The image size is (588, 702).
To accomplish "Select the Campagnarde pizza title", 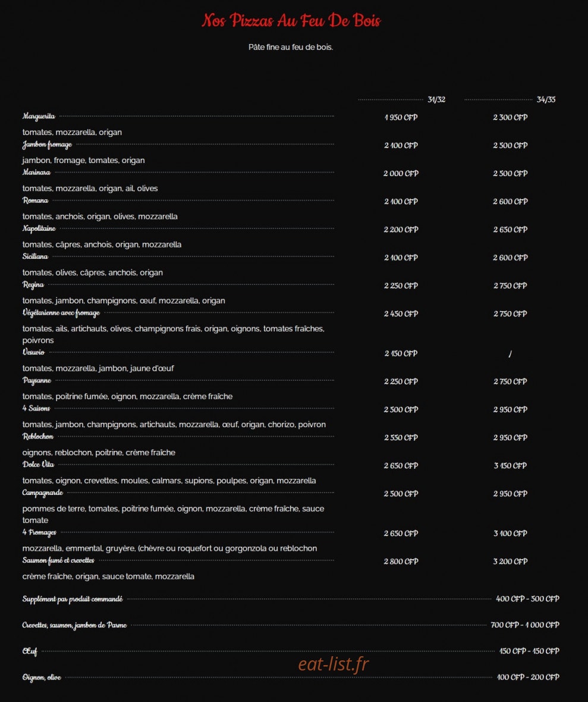I will click(43, 493).
